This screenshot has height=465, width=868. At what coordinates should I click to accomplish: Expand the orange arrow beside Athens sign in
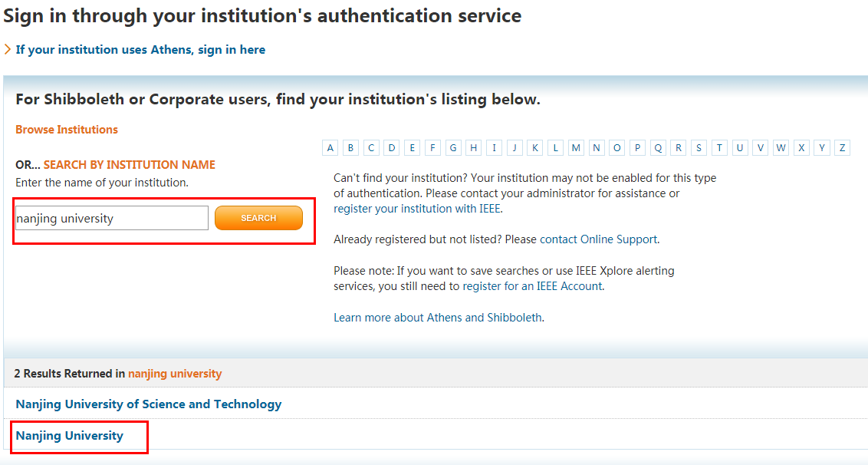8,50
